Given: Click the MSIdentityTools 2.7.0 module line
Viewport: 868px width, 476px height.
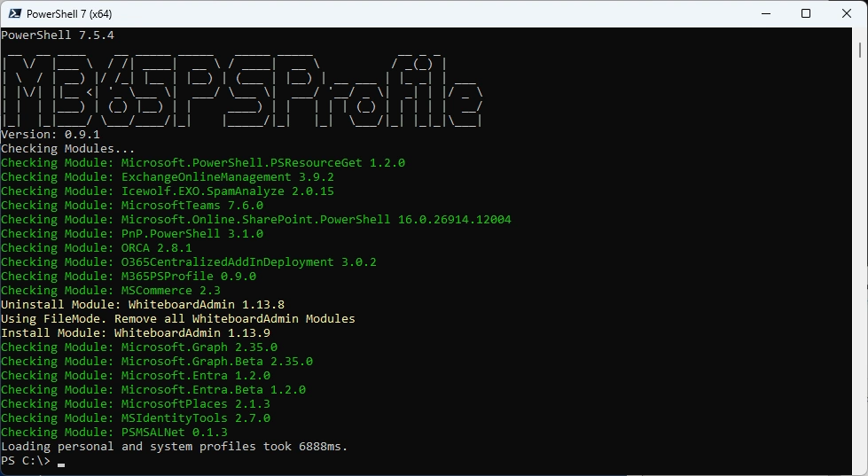Looking at the screenshot, I should coord(136,418).
